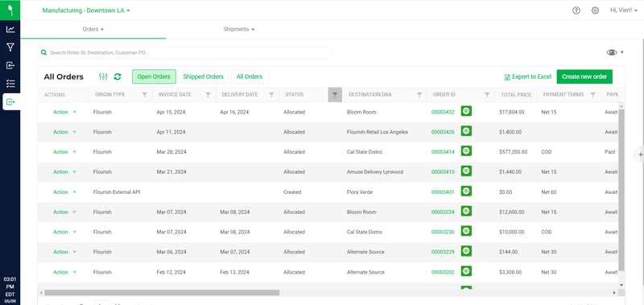Toggle the visibility eye dropdown above table
644x305 pixels.
[615, 52]
